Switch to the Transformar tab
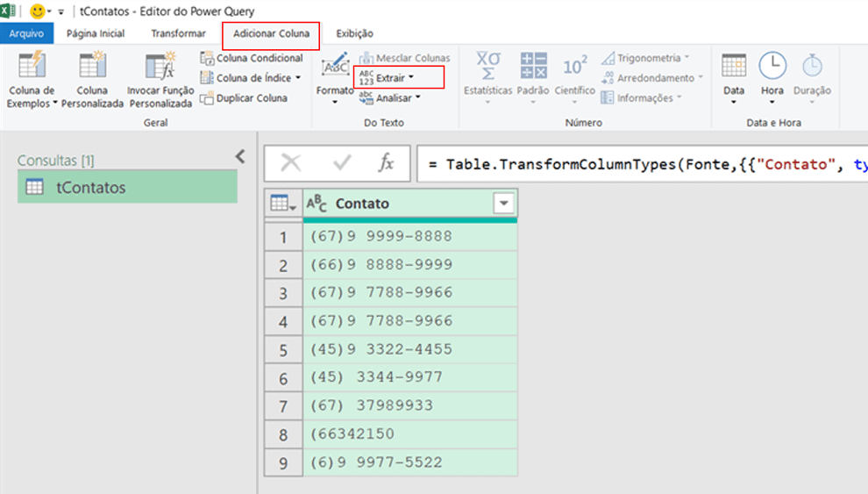 pos(178,34)
